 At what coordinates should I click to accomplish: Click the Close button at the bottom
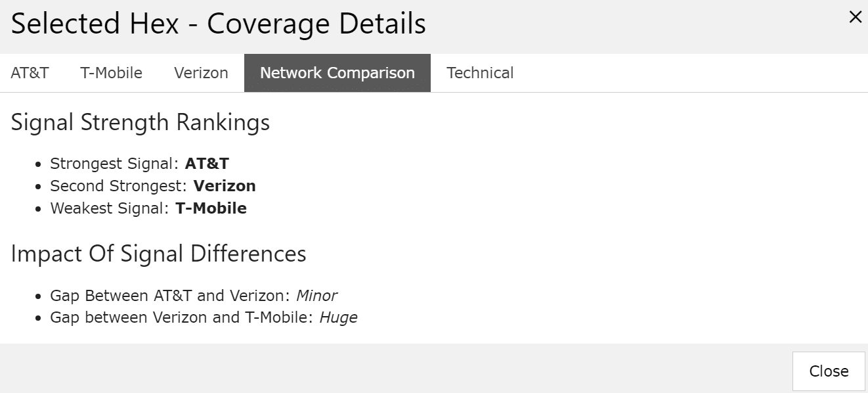point(829,371)
